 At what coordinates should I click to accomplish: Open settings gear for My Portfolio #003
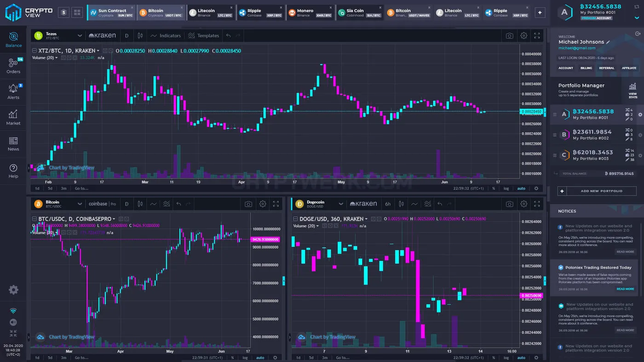click(x=640, y=155)
